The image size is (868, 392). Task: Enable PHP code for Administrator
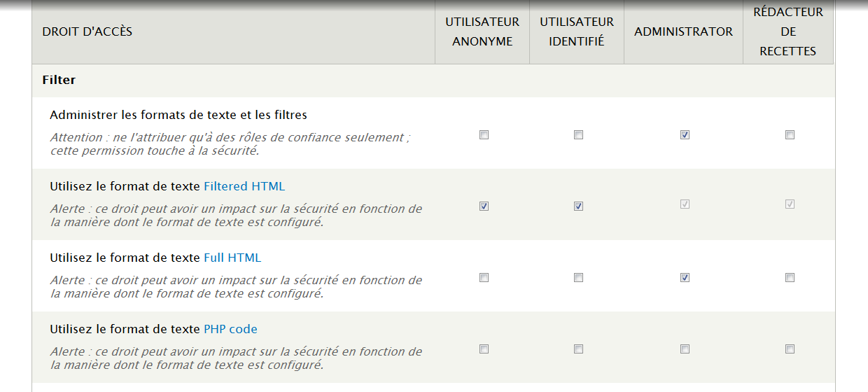click(685, 349)
